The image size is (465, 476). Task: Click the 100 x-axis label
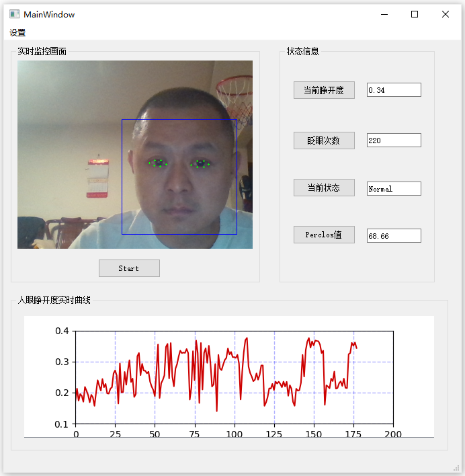235,434
